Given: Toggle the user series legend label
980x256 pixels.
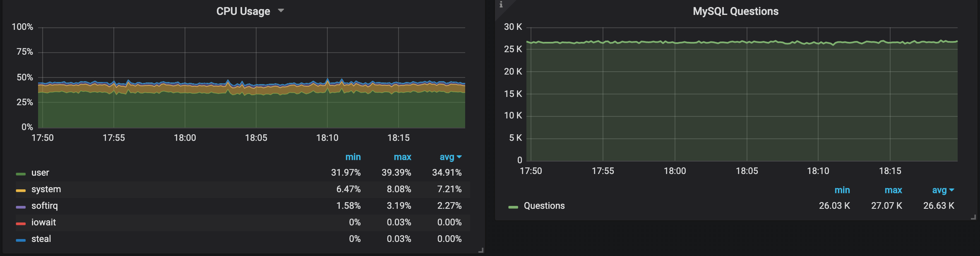Looking at the screenshot, I should click(40, 173).
